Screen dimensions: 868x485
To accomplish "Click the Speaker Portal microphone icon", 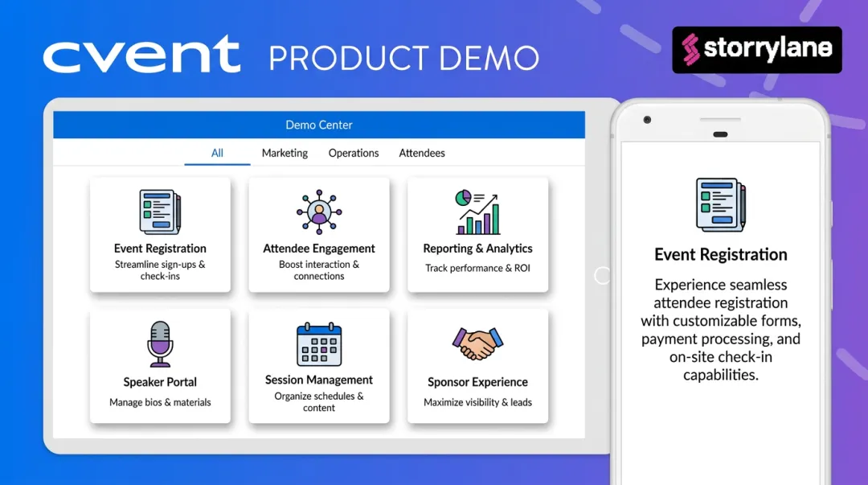I will [160, 343].
